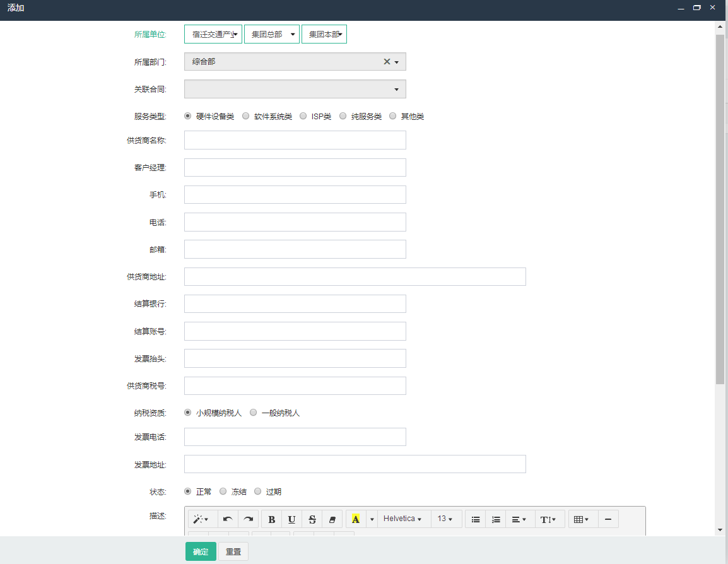The height and width of the screenshot is (564, 728).
Task: Click the 重置 reset button
Action: pos(233,551)
